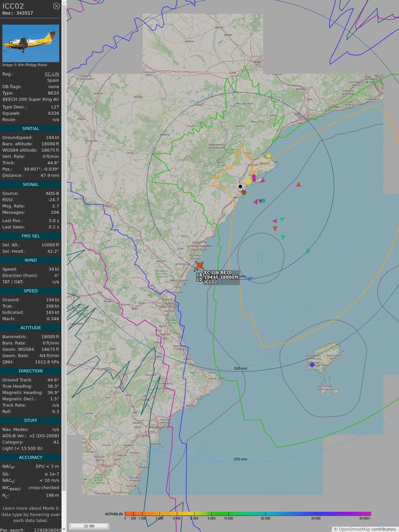Screen dimensions: 399x532
Task: Click the SIGNAL section header
Action: (30, 185)
